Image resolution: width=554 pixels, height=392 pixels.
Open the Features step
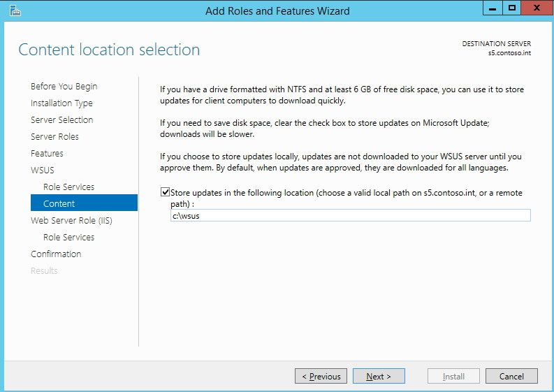[x=47, y=154]
